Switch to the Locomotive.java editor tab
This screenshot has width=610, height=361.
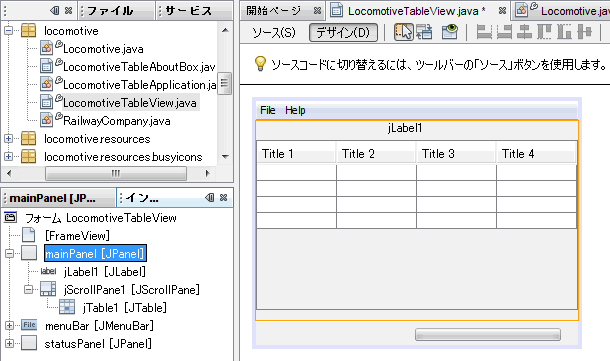(x=562, y=11)
